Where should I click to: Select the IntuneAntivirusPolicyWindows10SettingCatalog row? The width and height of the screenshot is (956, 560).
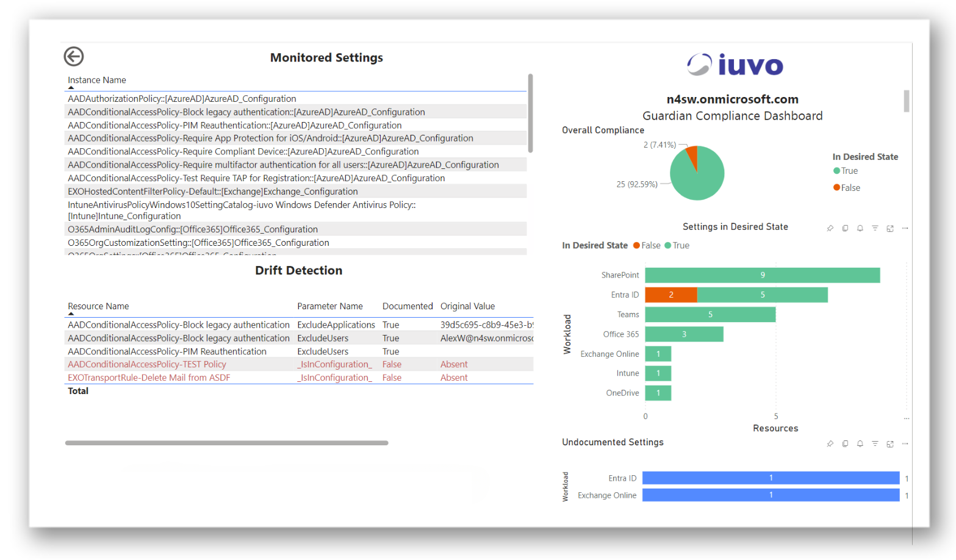click(x=296, y=210)
